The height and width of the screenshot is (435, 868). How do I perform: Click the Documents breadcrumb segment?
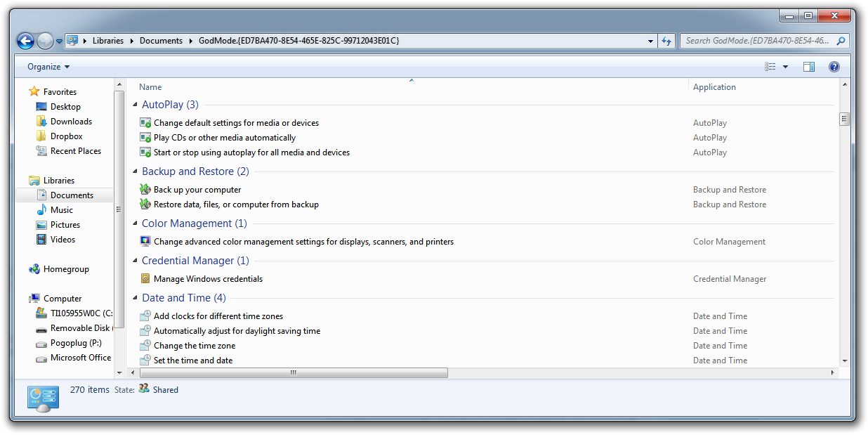(161, 41)
